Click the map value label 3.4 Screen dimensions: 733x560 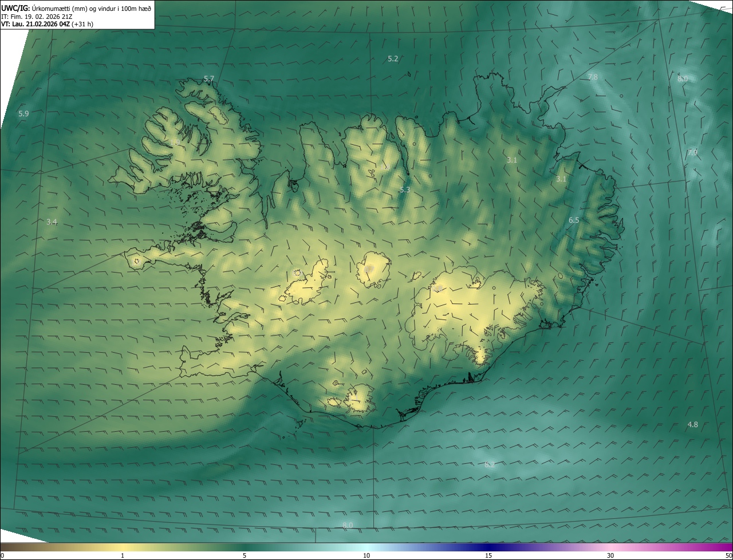coord(52,222)
